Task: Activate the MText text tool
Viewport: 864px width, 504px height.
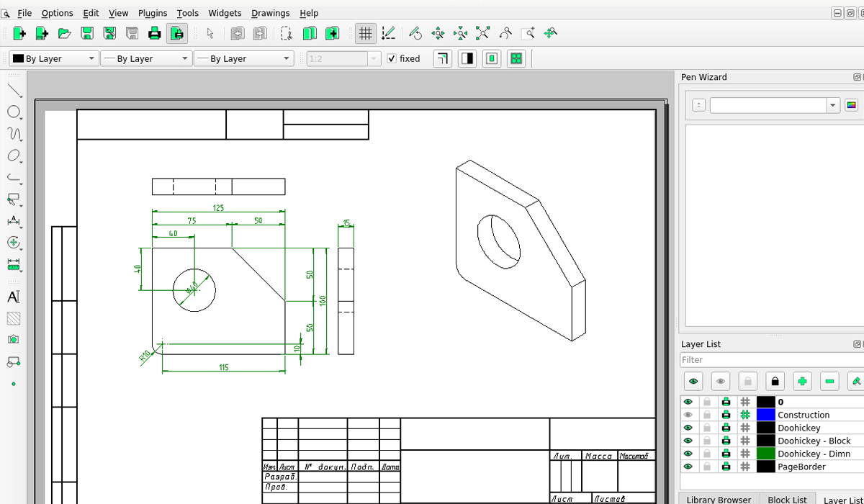Action: pyautogui.click(x=14, y=296)
